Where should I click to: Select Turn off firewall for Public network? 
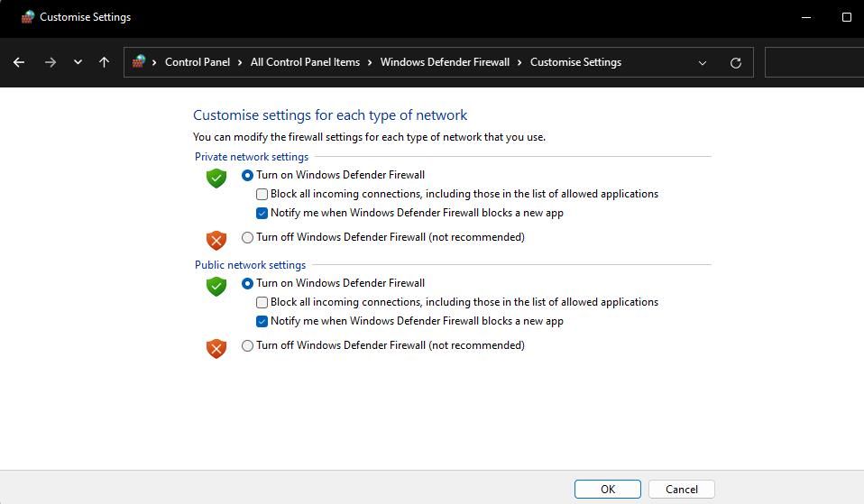pos(248,346)
